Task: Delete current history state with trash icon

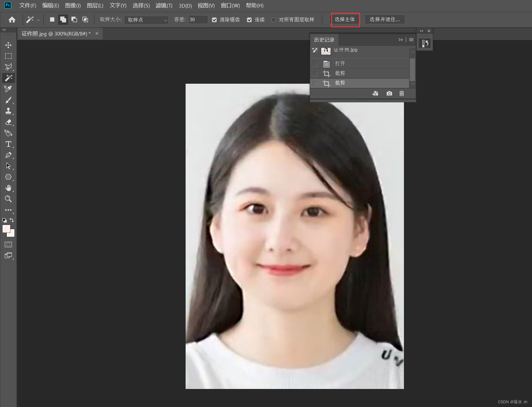Action: click(401, 94)
